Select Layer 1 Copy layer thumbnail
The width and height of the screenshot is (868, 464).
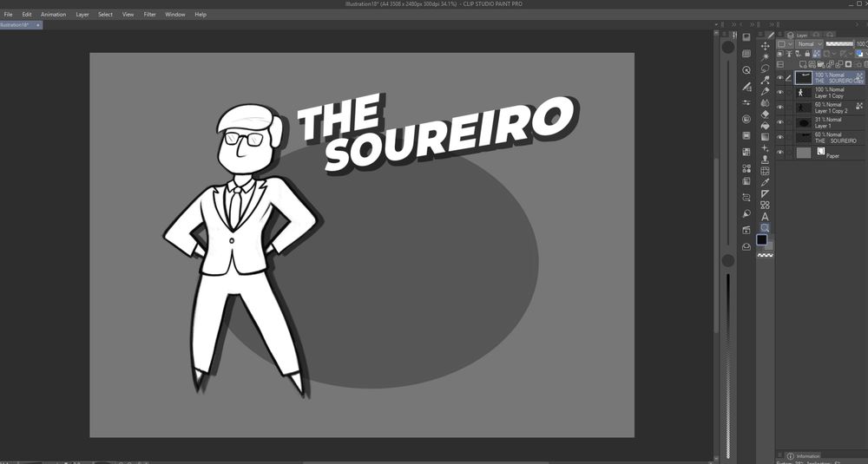point(804,92)
